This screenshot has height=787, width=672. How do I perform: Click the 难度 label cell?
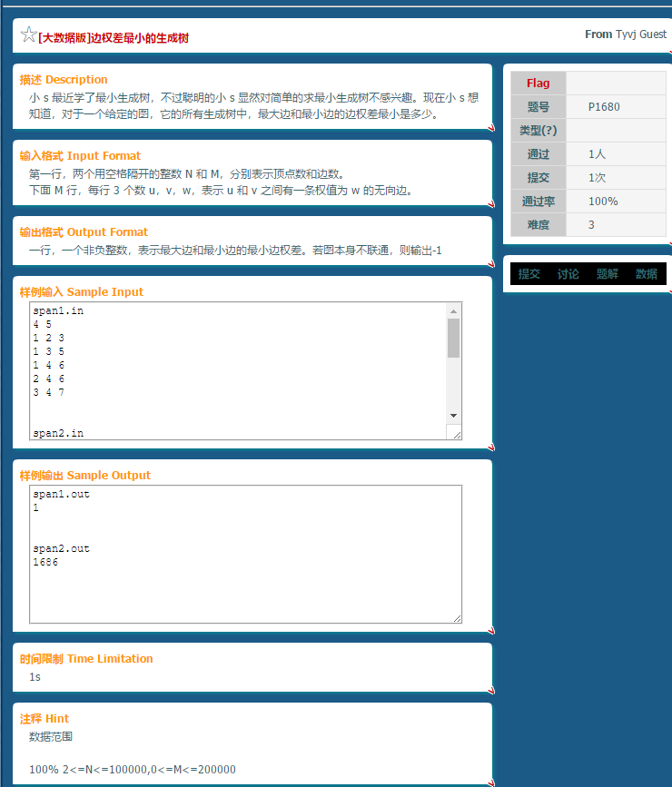tap(538, 225)
